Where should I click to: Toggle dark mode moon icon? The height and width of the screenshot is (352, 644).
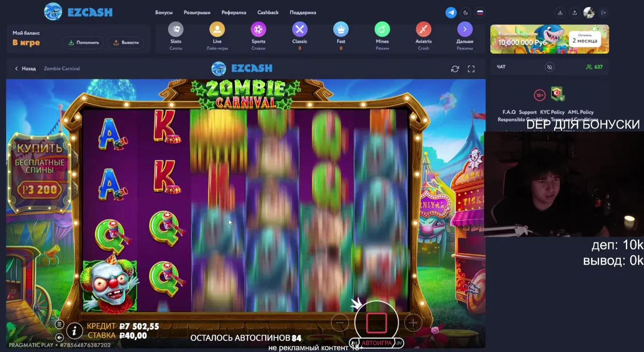pos(466,13)
